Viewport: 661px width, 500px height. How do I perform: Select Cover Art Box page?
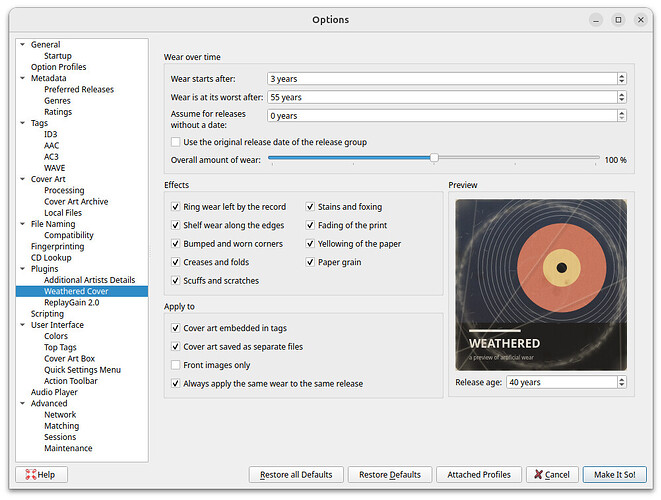(x=69, y=358)
